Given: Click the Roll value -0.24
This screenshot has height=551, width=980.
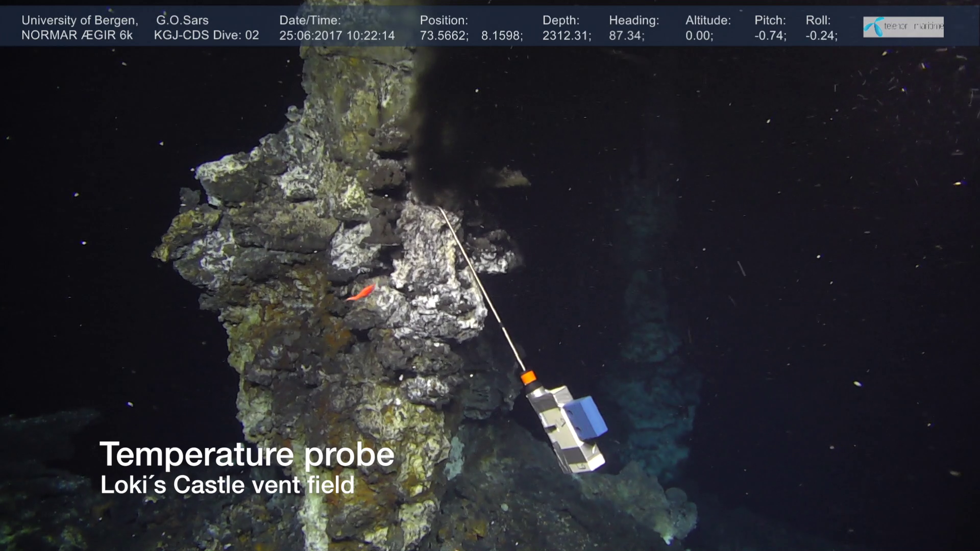Looking at the screenshot, I should (x=821, y=36).
